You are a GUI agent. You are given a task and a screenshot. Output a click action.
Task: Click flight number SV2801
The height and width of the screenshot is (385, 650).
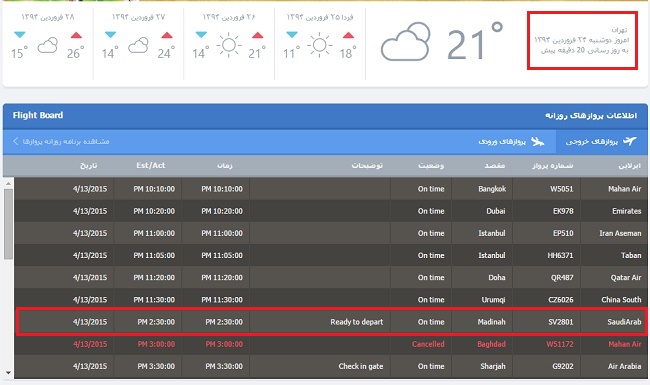561,322
